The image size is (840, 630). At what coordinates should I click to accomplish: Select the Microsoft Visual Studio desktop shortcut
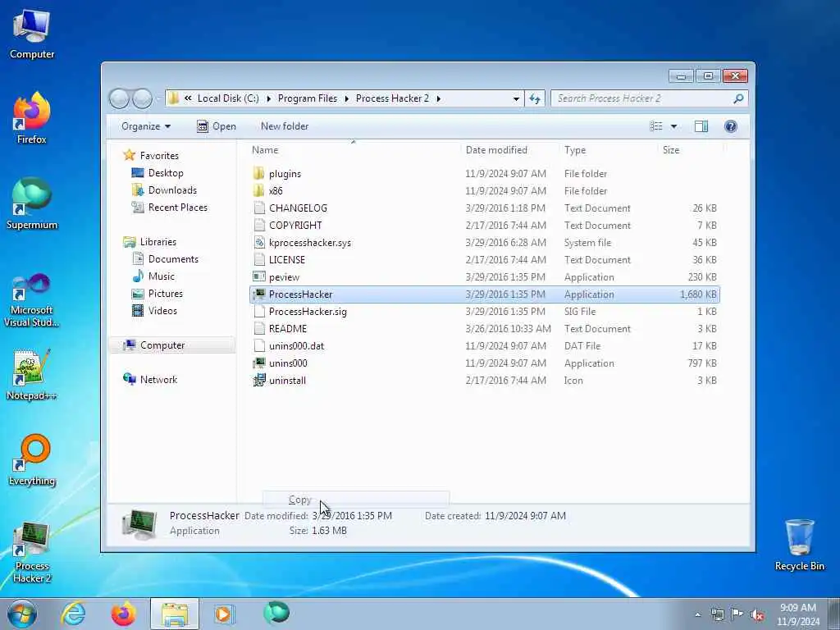coord(32,300)
